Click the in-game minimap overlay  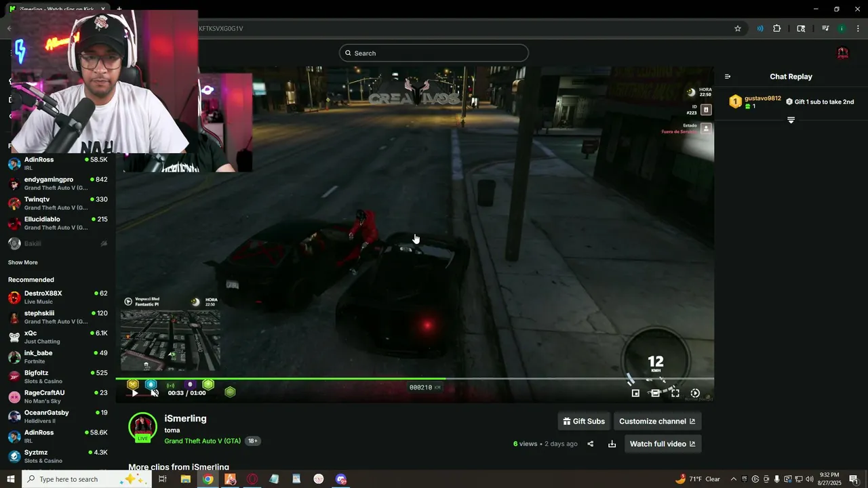pyautogui.click(x=170, y=340)
